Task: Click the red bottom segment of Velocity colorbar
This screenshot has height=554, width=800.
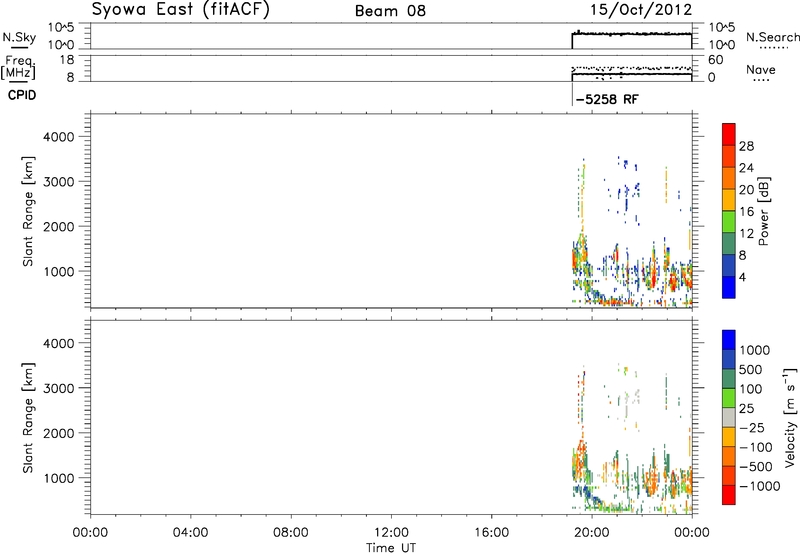Action: [729, 495]
